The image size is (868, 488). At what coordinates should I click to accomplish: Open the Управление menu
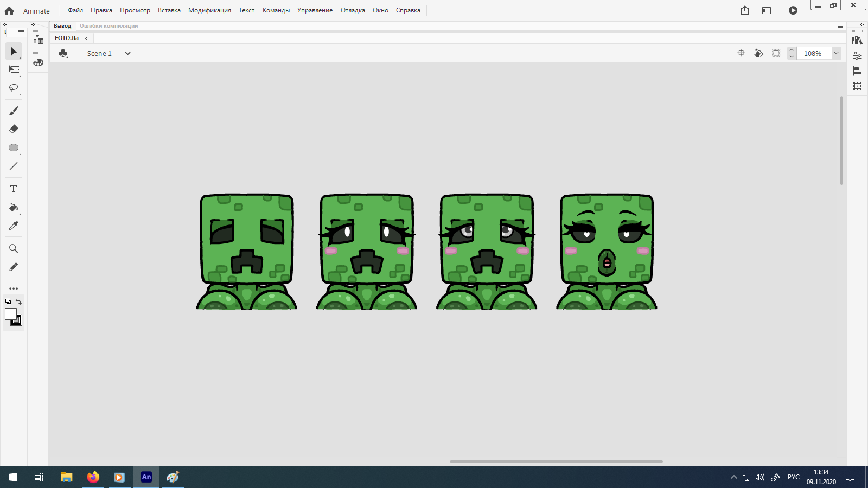315,10
